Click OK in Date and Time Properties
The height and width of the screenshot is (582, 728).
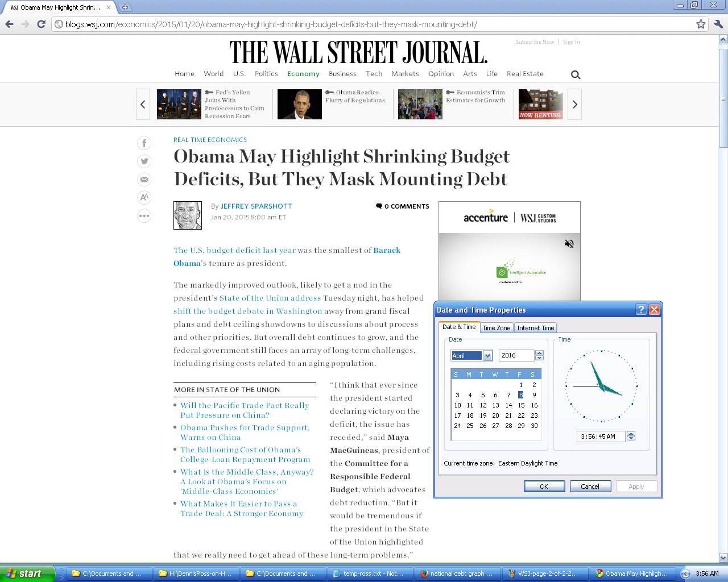click(x=544, y=487)
